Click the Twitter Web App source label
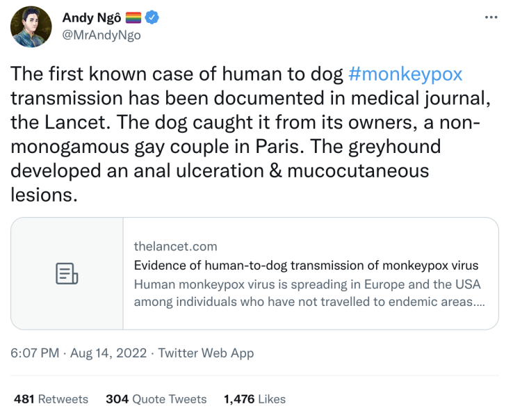Image resolution: width=513 pixels, height=420 pixels. coord(206,353)
